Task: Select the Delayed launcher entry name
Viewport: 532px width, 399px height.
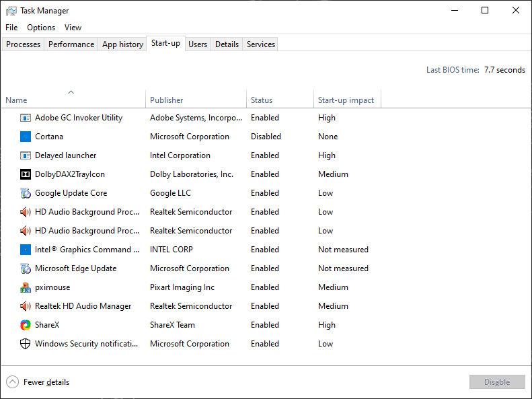Action: pos(66,155)
